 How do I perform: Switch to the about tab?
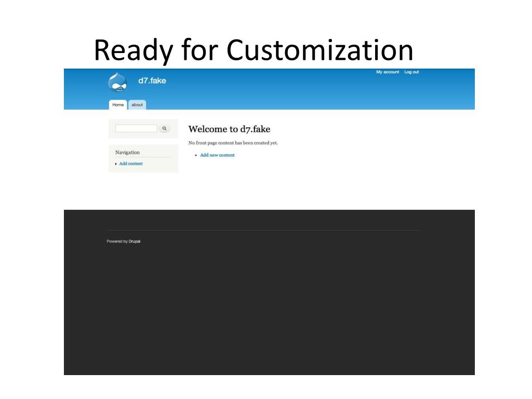pos(137,105)
